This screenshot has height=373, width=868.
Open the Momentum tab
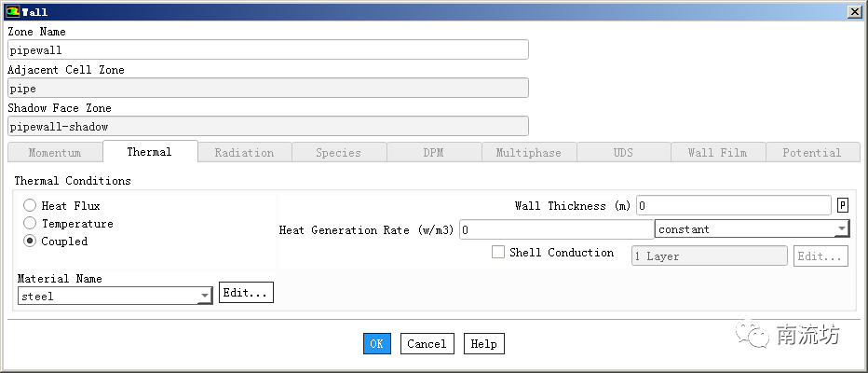(x=54, y=152)
